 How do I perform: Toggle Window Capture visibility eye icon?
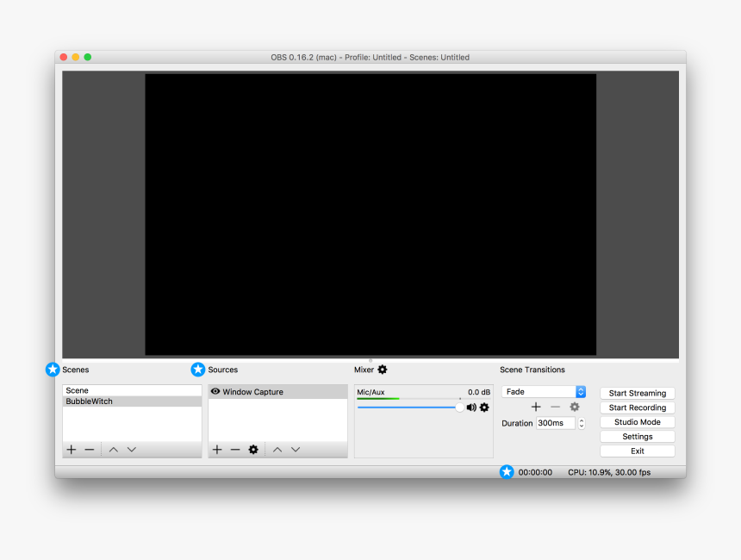click(x=215, y=391)
